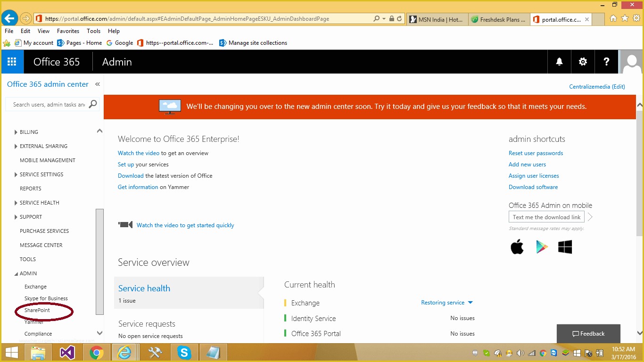The image size is (644, 362).
Task: Refresh the page from the address bar
Action: [399, 19]
